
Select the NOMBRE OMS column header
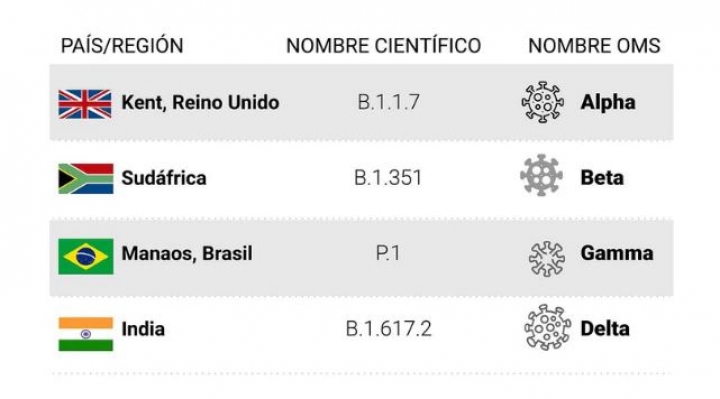594,46
